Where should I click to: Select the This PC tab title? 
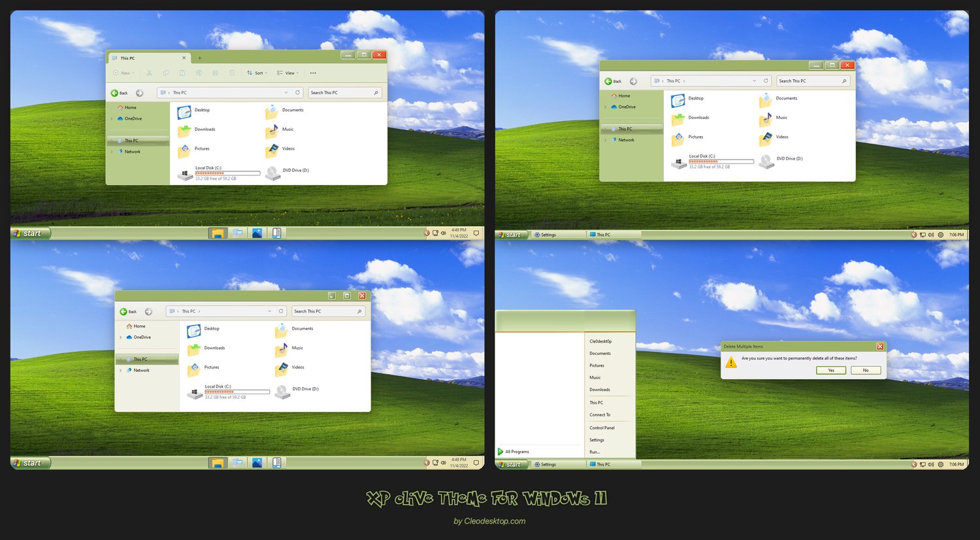(127, 58)
